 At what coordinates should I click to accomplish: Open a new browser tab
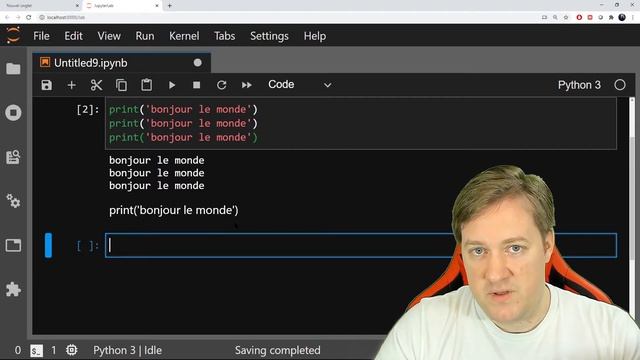tap(169, 6)
